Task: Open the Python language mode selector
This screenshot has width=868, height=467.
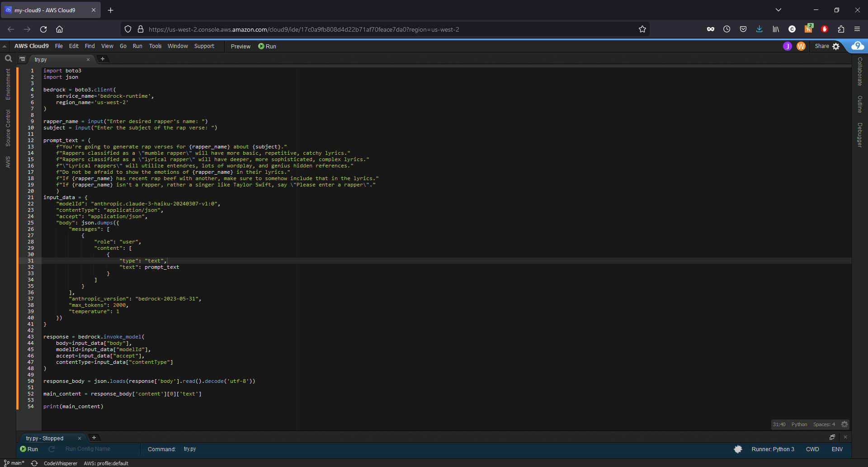Action: pos(799,424)
